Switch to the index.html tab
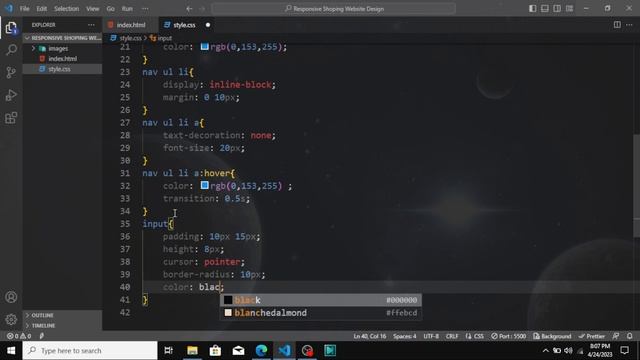640x360 pixels. [131, 25]
